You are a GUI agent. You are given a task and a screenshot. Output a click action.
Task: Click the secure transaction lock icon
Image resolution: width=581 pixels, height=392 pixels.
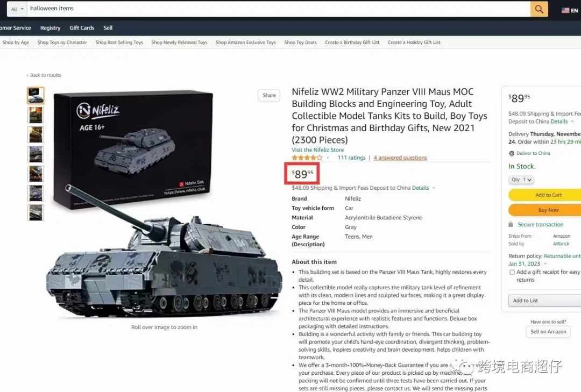(511, 225)
